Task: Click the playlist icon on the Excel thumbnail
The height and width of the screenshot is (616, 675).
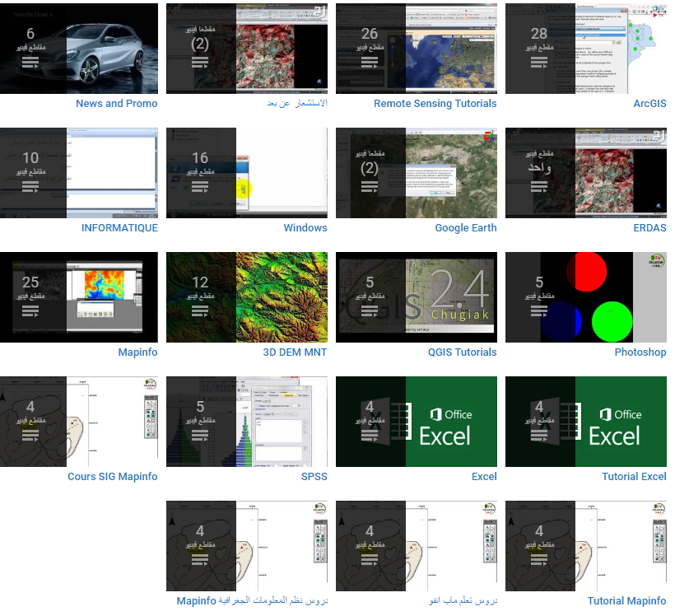Action: [x=370, y=436]
